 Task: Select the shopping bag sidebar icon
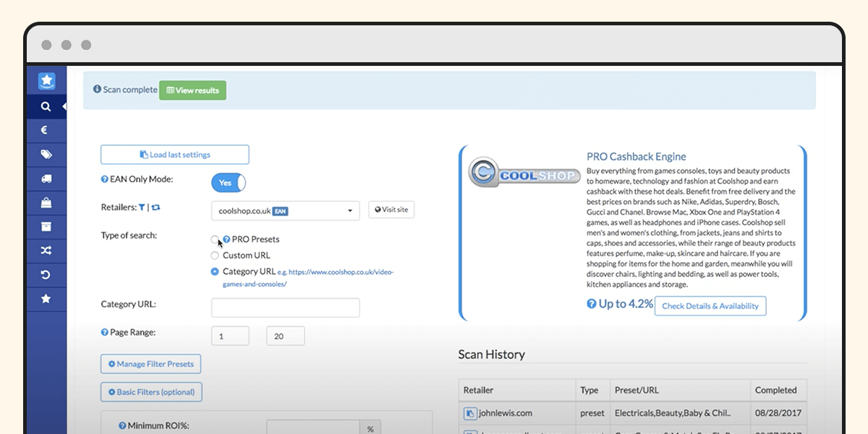46,203
